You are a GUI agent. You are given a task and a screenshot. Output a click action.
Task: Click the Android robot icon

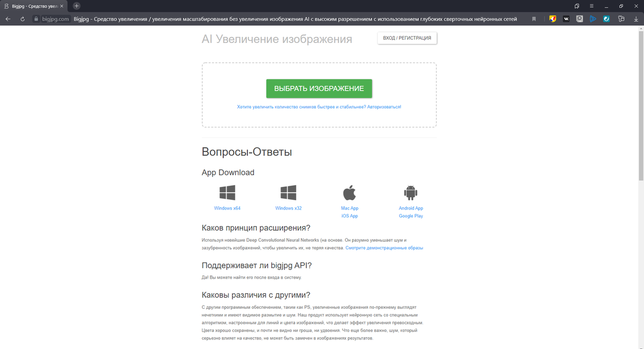coord(411,192)
